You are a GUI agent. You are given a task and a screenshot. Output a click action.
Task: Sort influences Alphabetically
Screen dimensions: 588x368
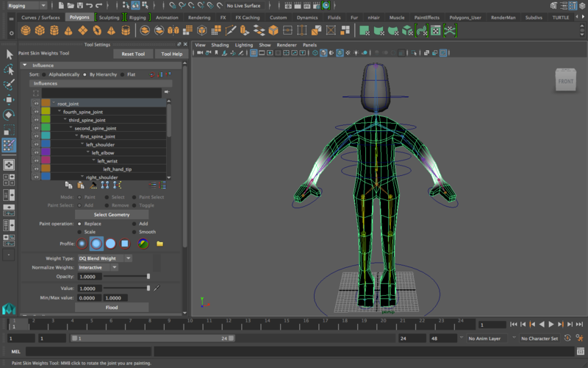coord(44,74)
